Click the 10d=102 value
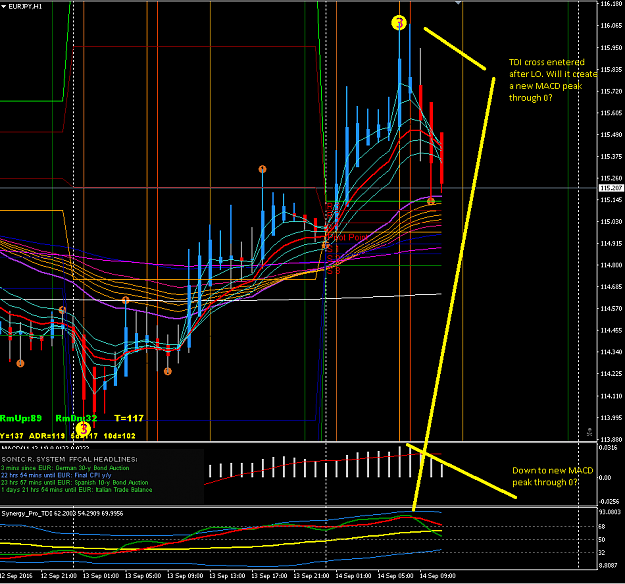625x584 pixels. tap(119, 436)
